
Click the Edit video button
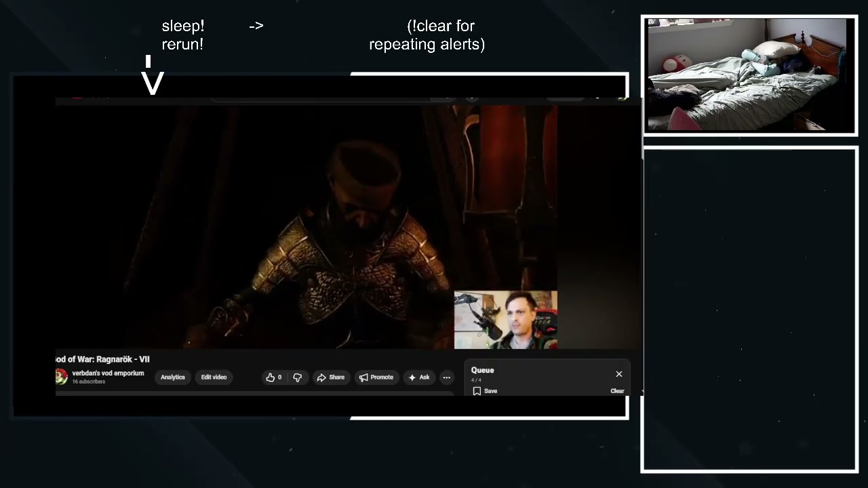[x=214, y=378]
